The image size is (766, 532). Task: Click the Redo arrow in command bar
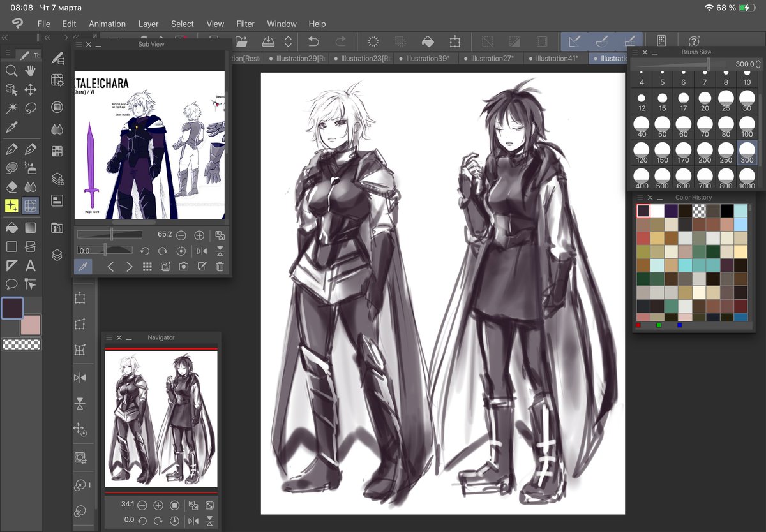pyautogui.click(x=340, y=41)
